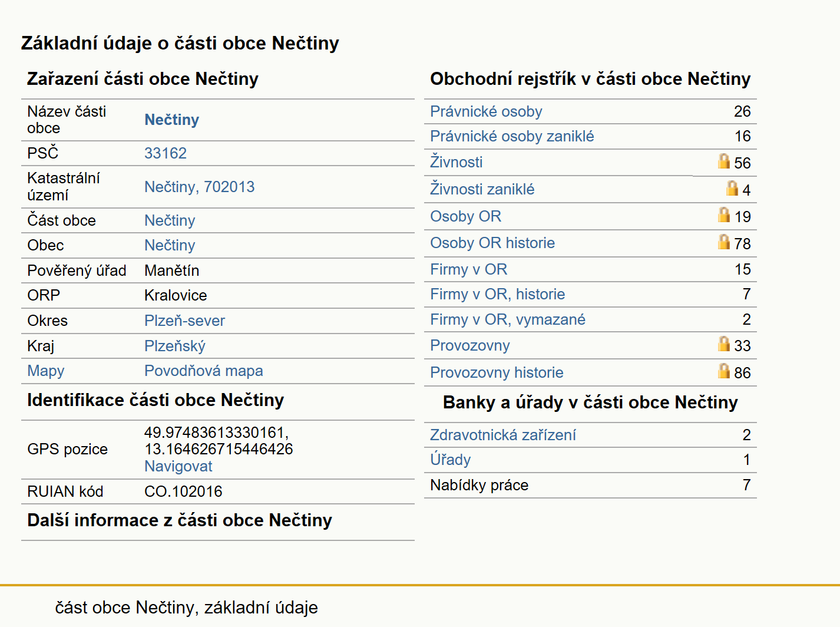Click the lock icon in Osoby OR historie row
The image size is (840, 627).
(724, 242)
